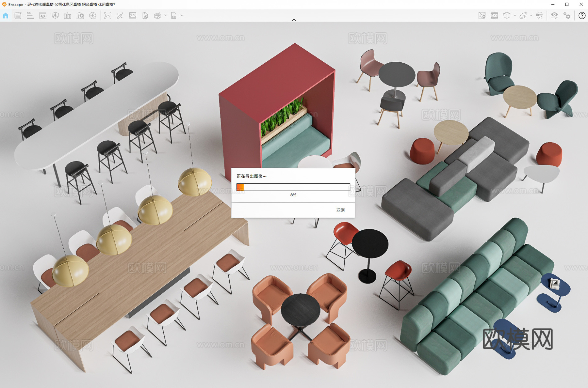Open the help question mark icon

point(582,16)
